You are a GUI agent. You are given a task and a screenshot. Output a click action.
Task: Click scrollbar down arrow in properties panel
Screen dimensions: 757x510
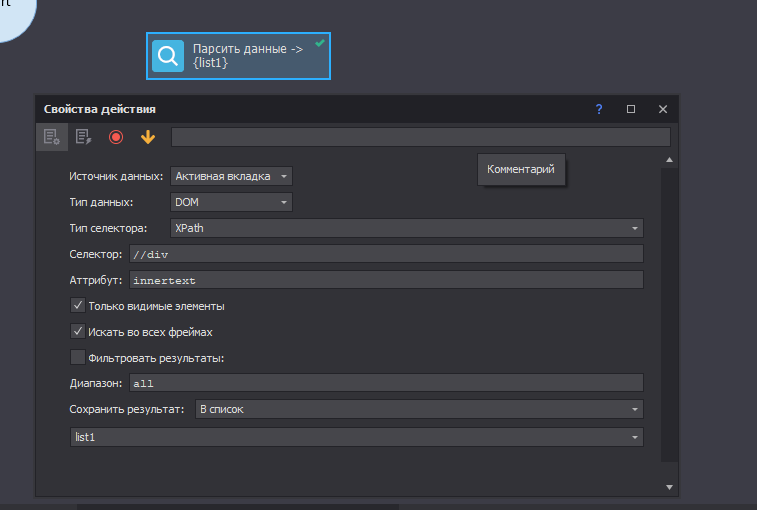[x=670, y=487]
